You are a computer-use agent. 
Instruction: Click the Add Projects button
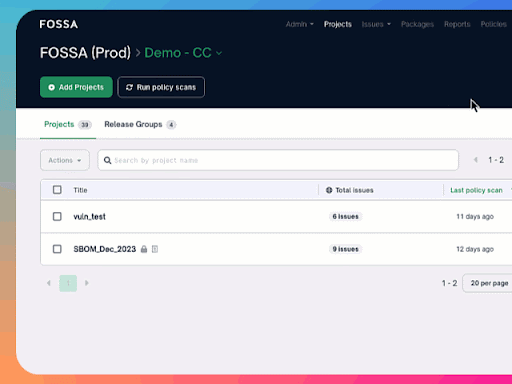(76, 87)
